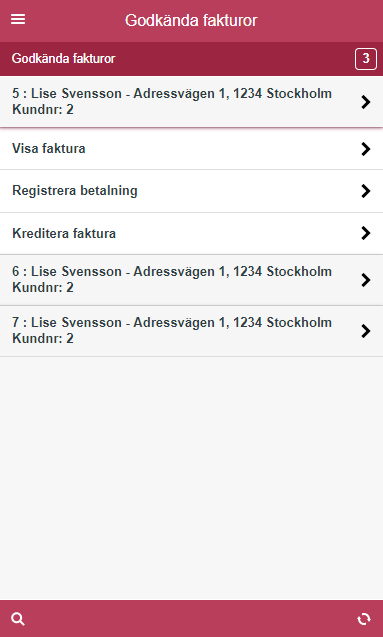Click Kundnr: 2 text under invoice 7

pos(43,338)
